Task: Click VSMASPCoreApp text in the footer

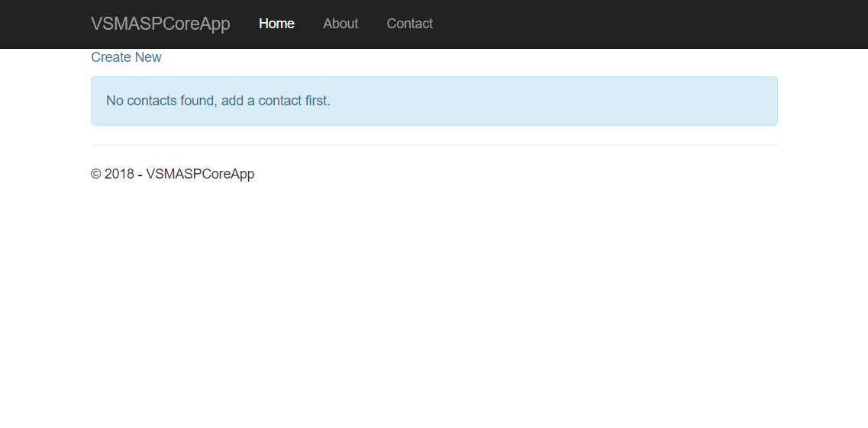Action: [200, 174]
